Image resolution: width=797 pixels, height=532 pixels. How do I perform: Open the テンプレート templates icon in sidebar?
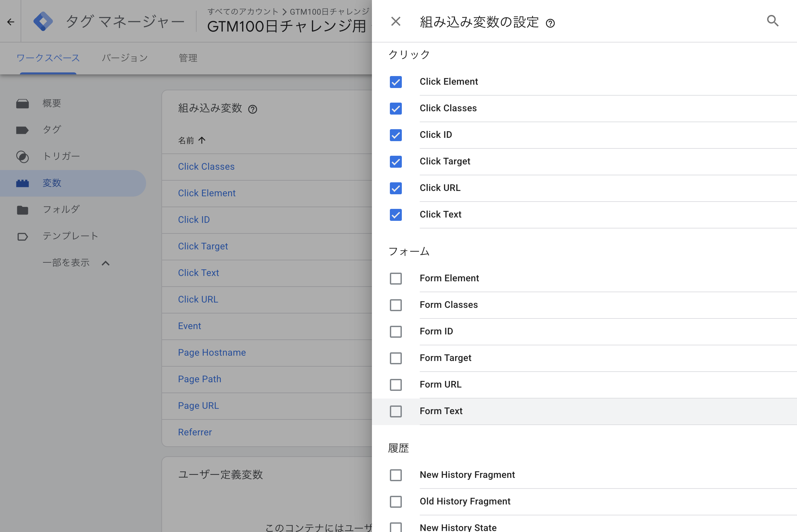(22, 236)
